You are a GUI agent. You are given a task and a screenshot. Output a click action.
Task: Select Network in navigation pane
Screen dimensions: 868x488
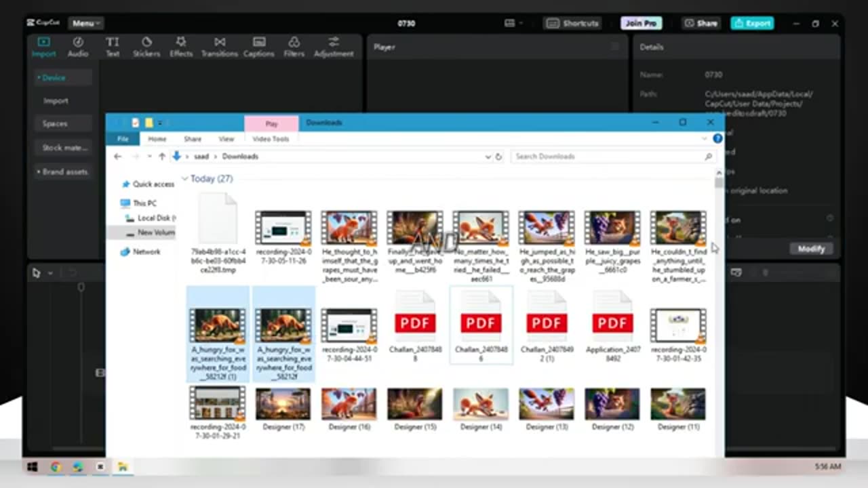[x=140, y=251]
